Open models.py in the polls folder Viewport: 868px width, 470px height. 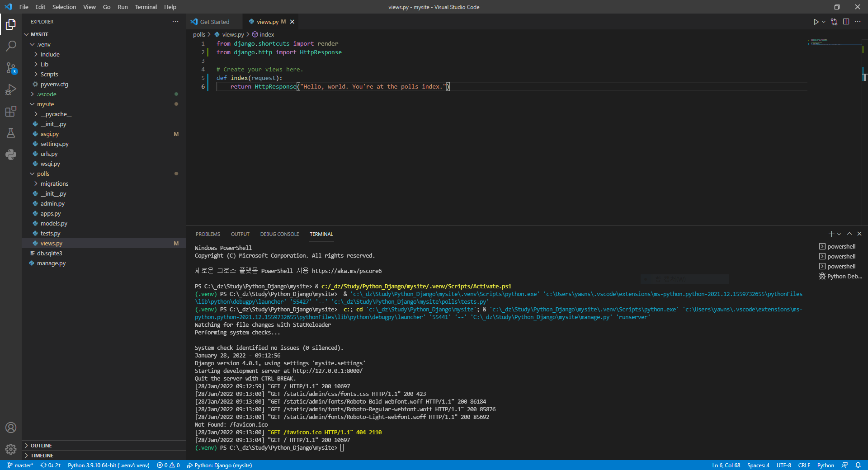pyautogui.click(x=104, y=223)
